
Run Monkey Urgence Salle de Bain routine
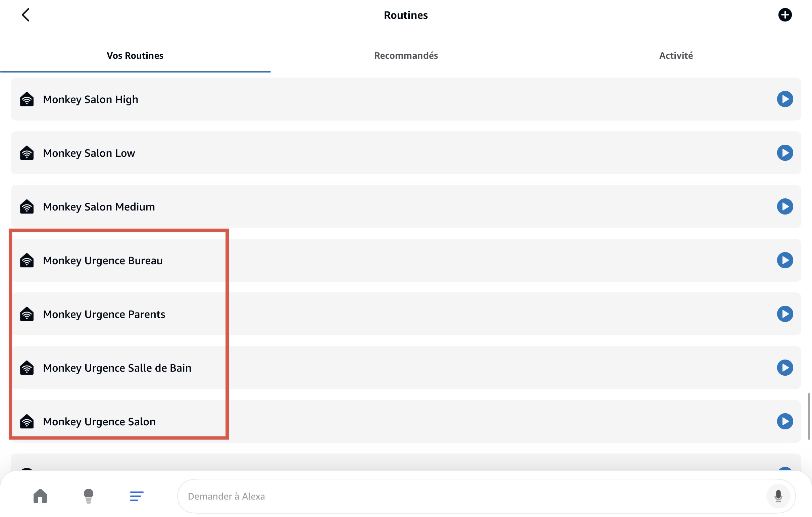785,368
